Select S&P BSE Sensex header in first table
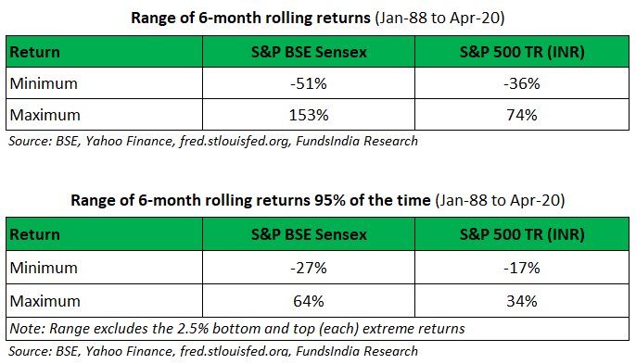 pyautogui.click(x=309, y=52)
